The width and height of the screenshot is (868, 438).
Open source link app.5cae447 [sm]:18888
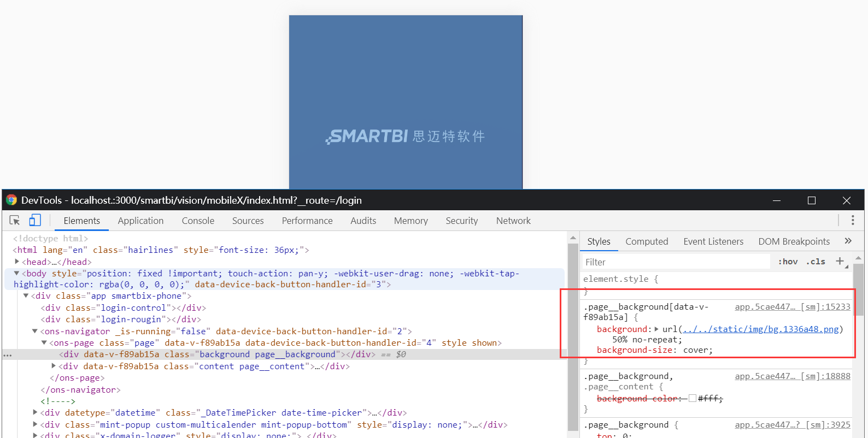coord(793,376)
